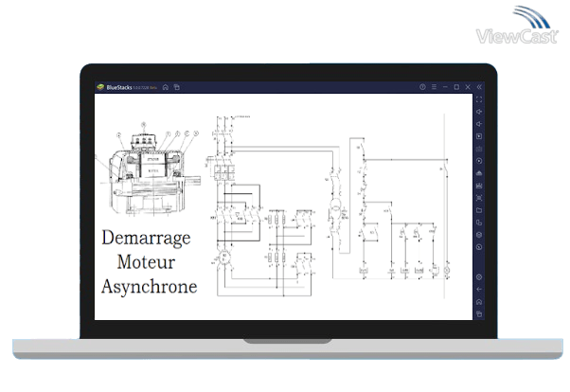
Task: Open the multi-instance windows icon in title bar
Action: (177, 87)
